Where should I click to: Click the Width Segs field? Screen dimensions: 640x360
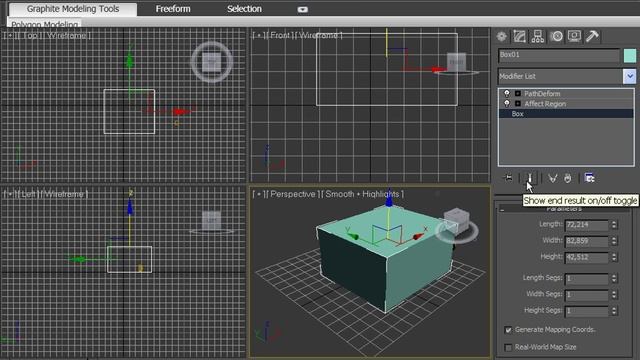(x=587, y=295)
